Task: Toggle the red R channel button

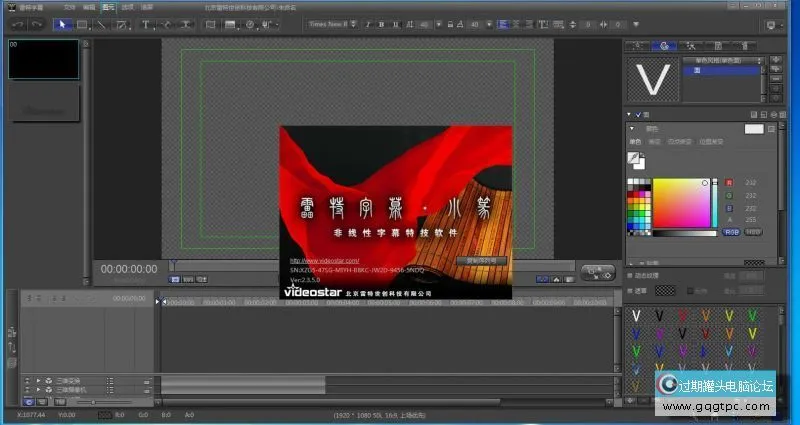Action: [729, 183]
